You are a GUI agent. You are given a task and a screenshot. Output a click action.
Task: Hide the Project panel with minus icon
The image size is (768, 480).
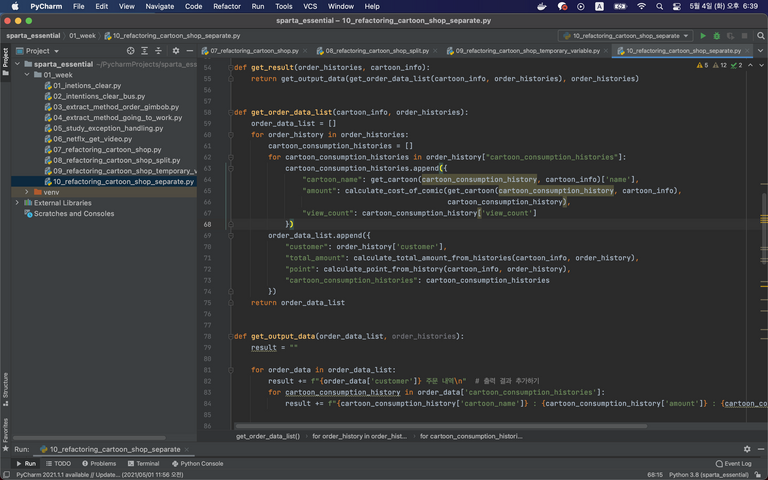pyautogui.click(x=190, y=51)
